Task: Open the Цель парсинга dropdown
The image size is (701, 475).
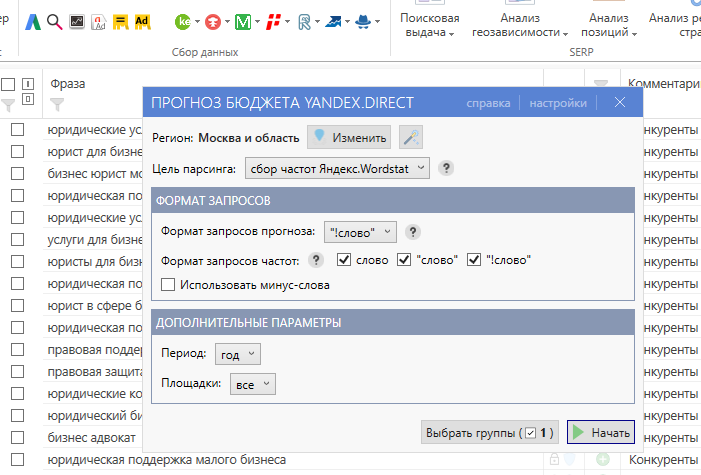Action: 337,168
